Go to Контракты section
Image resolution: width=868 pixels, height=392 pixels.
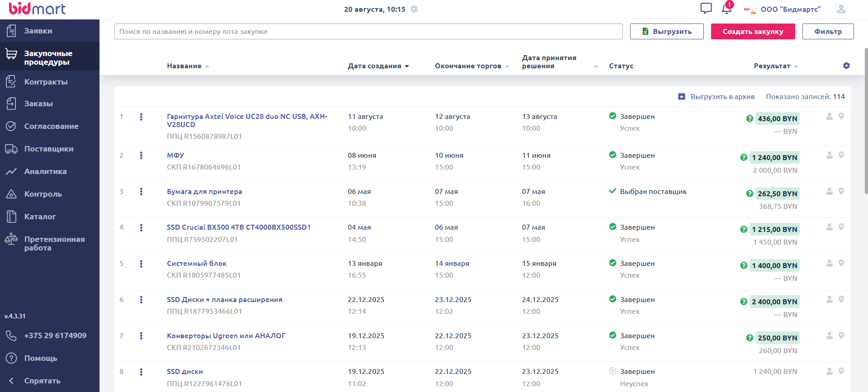[50, 82]
